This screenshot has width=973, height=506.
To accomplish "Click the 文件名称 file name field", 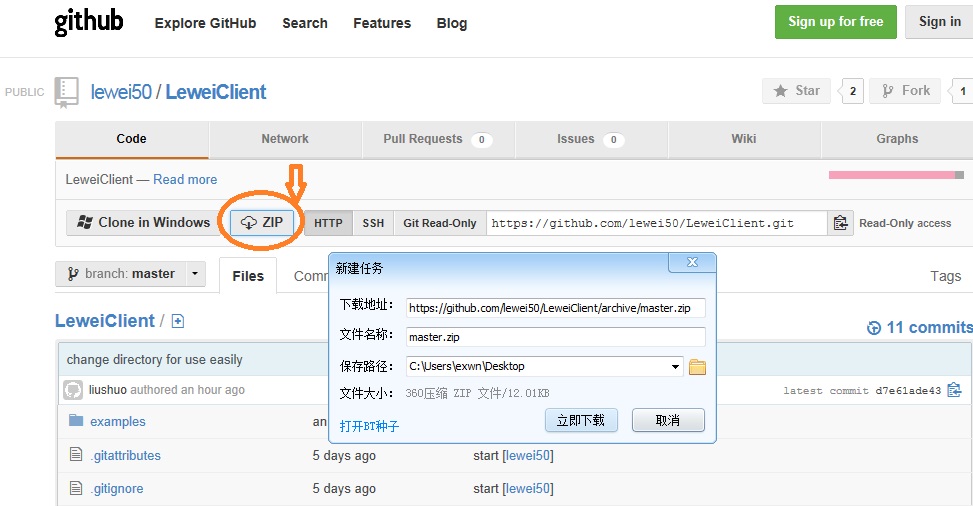I will coord(556,337).
